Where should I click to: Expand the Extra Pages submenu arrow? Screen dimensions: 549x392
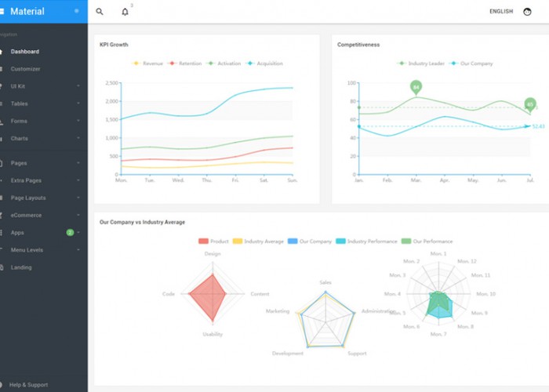click(78, 180)
